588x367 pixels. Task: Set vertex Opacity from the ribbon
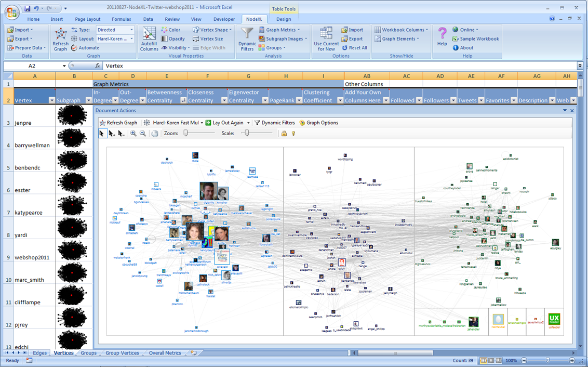pos(173,38)
